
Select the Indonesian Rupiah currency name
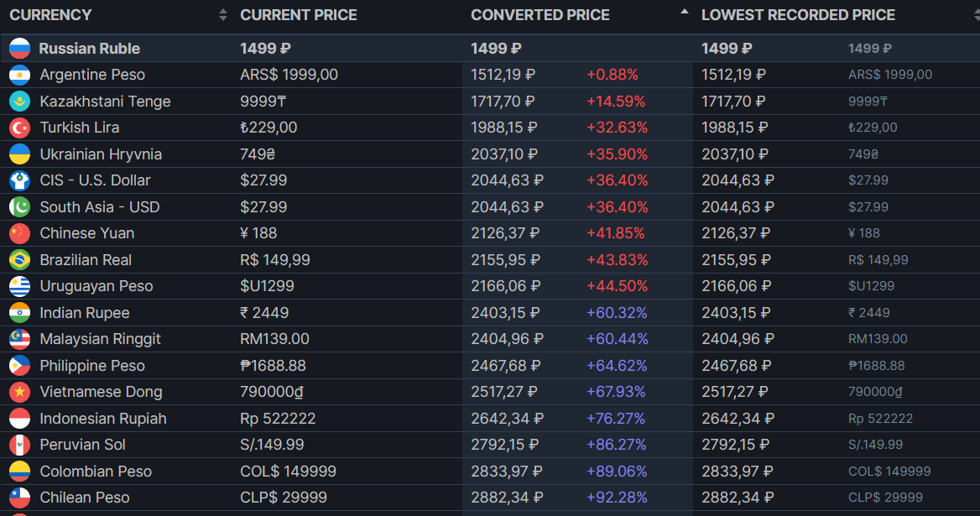coord(103,419)
